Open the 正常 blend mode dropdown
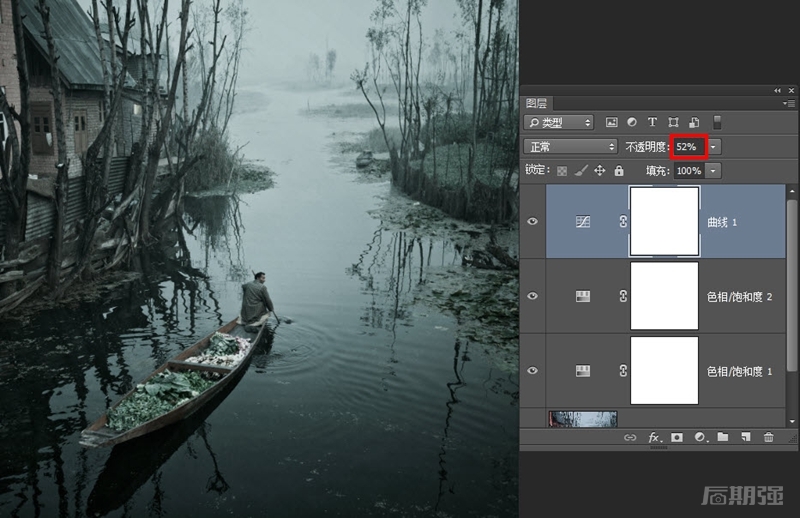 571,146
